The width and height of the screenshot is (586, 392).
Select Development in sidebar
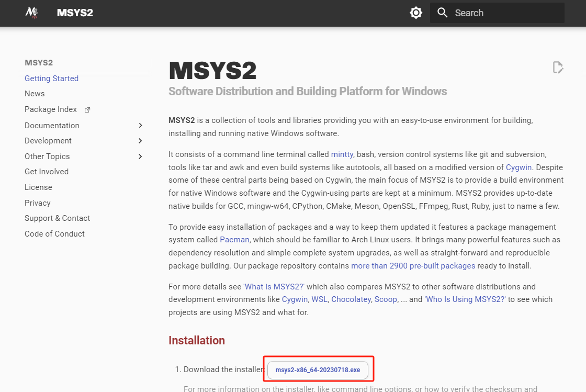[48, 141]
